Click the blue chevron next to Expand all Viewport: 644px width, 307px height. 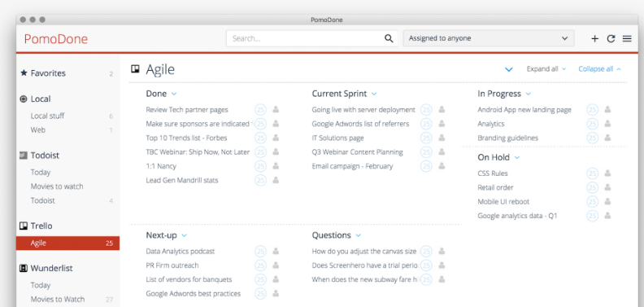click(x=509, y=69)
